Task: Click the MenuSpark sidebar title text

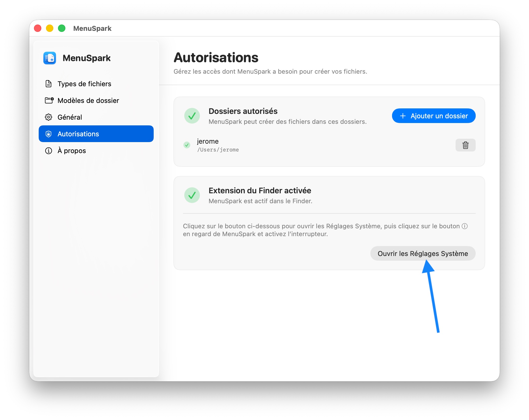Action: point(87,58)
